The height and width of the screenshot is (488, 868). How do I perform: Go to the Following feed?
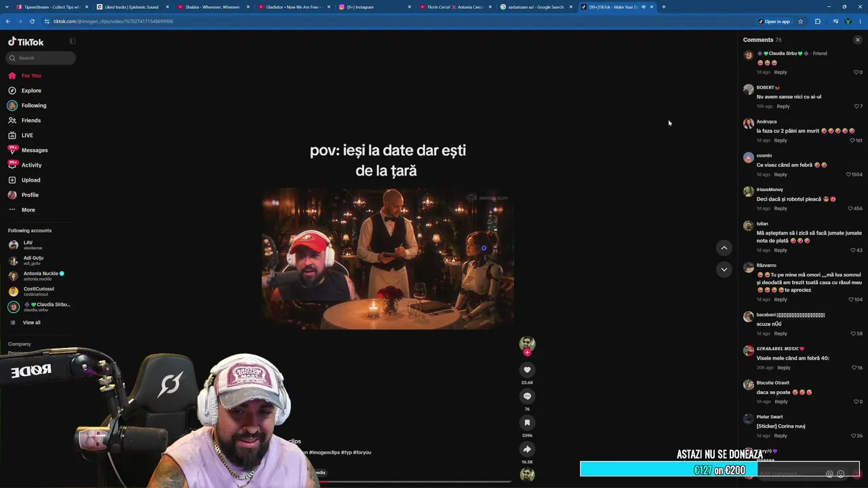(x=33, y=106)
